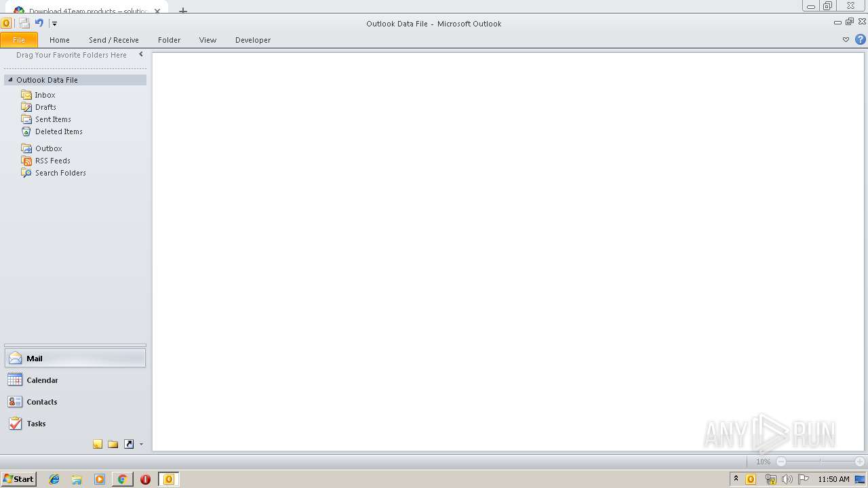
Task: Open Microsoft Outlook Help
Action: (861, 39)
